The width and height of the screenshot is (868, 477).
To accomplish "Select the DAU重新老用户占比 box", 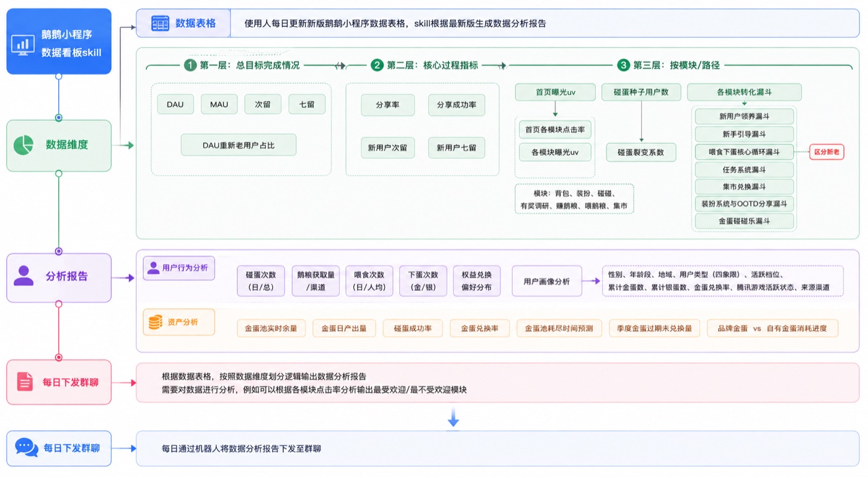I will [239, 145].
